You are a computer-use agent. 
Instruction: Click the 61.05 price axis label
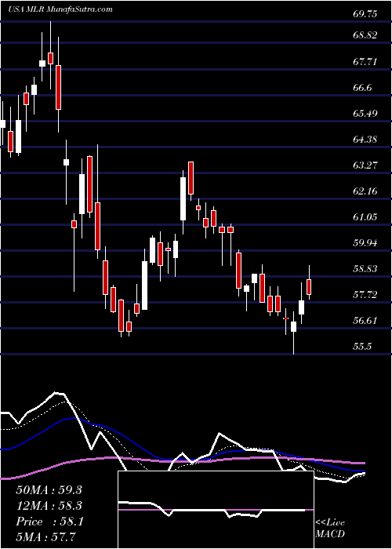[x=365, y=217]
